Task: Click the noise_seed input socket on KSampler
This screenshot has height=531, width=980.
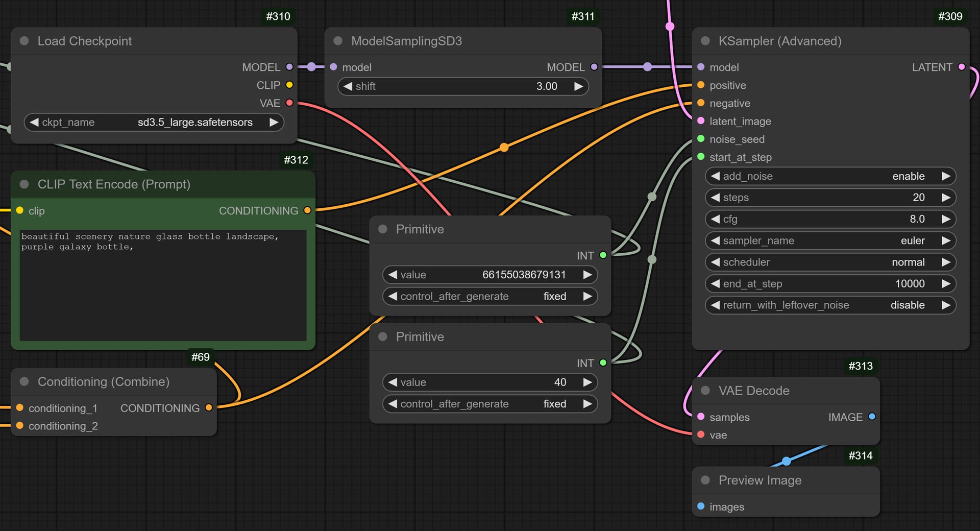Action: pyautogui.click(x=701, y=139)
